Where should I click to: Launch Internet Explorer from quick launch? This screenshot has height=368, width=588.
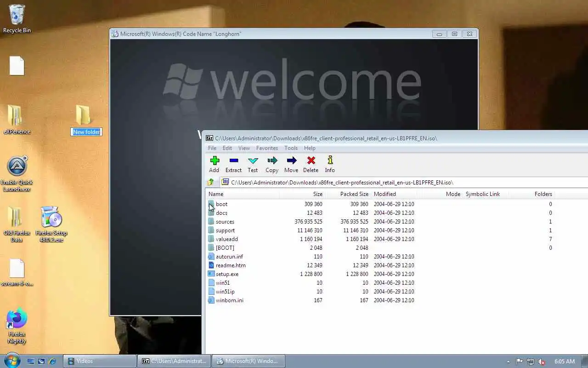52,362
